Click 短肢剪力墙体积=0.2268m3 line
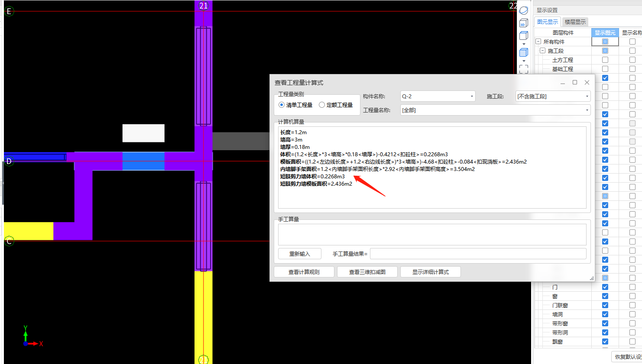 pyautogui.click(x=312, y=177)
